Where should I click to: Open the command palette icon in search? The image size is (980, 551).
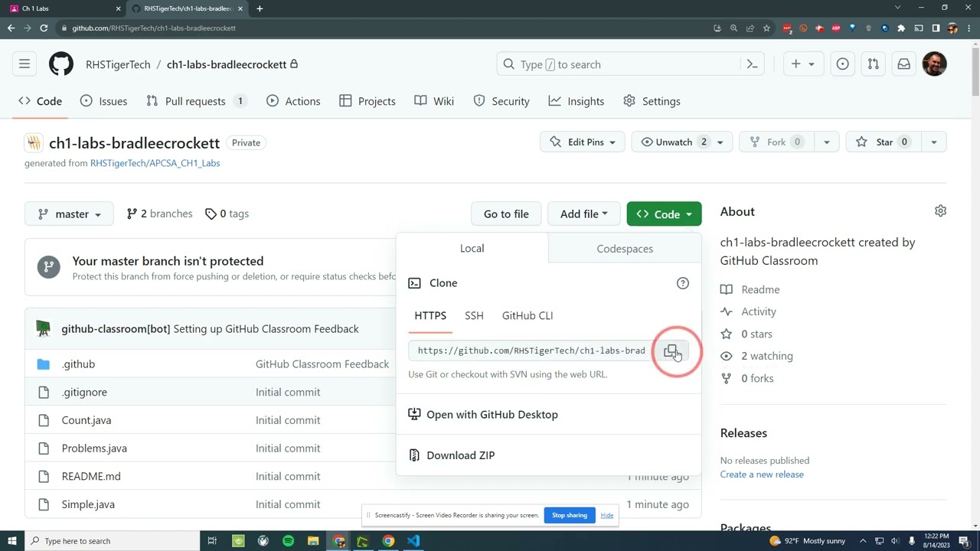(x=752, y=64)
